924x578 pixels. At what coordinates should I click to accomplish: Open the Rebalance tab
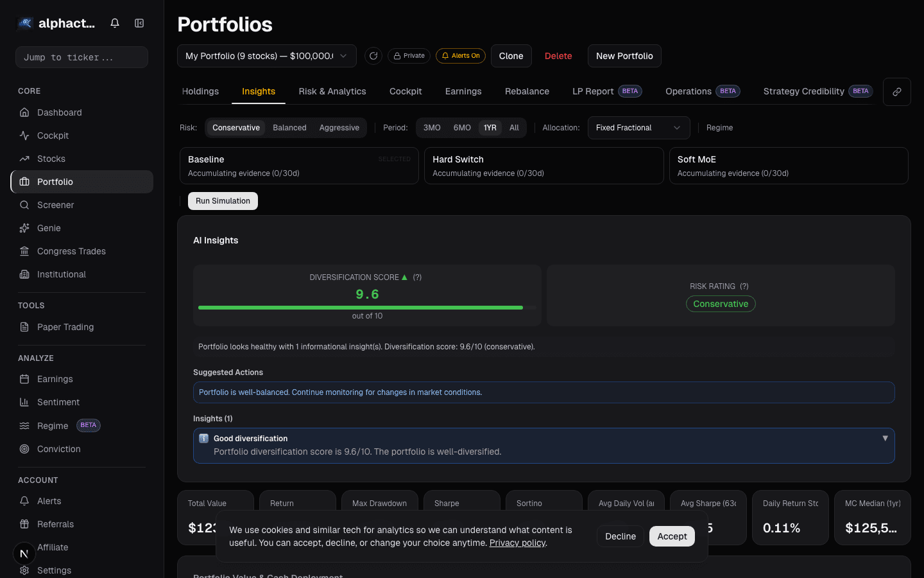pos(527,91)
